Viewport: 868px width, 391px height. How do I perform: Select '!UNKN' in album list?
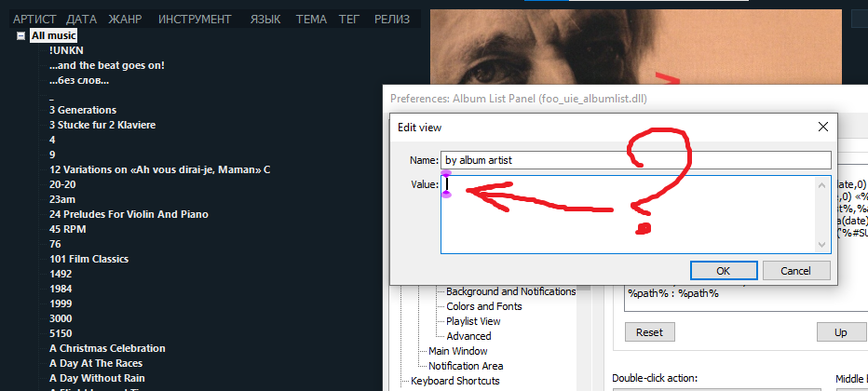66,51
